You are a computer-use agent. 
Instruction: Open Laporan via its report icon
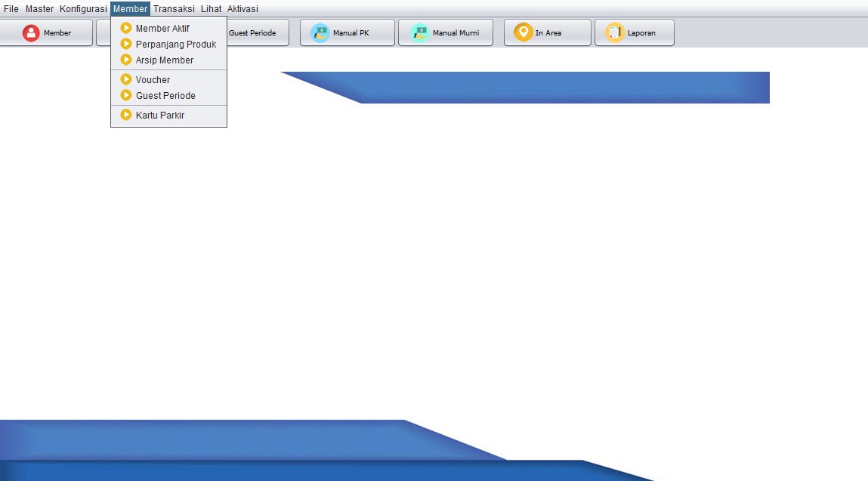point(615,33)
